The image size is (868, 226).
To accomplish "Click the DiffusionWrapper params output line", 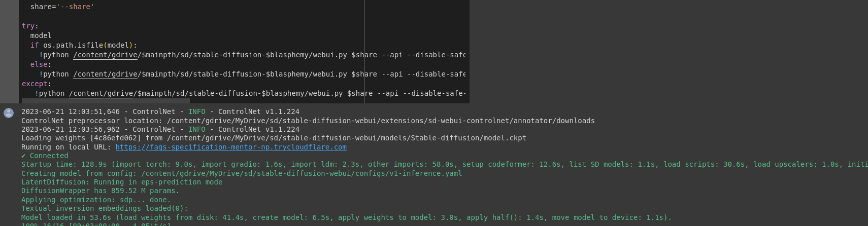I will coord(101,191).
